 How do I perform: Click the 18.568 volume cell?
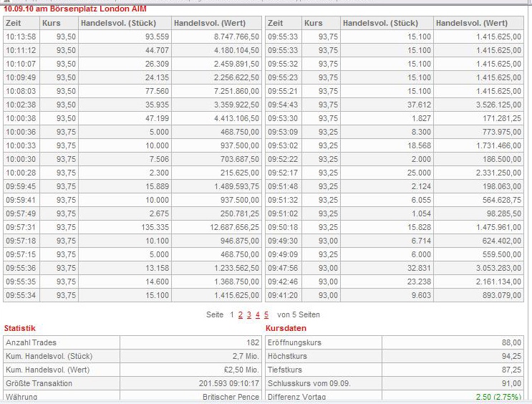387,145
